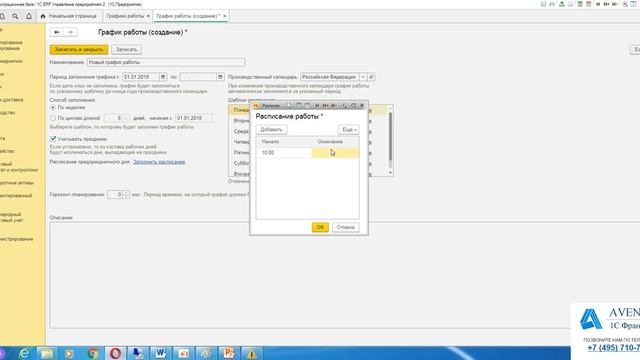
Task: Click the period start date field
Action: click(x=141, y=77)
